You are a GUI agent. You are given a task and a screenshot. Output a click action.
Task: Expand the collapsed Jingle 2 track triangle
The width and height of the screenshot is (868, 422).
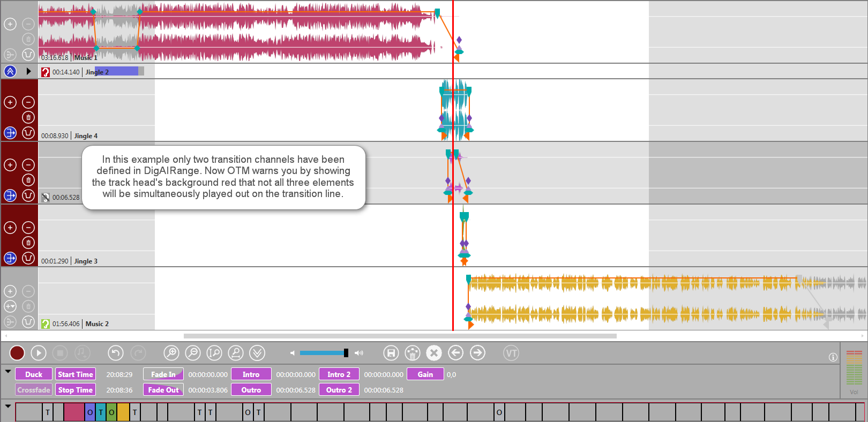(29, 71)
